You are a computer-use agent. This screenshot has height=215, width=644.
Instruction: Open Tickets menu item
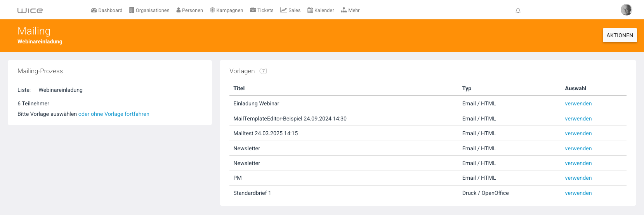[x=262, y=10]
